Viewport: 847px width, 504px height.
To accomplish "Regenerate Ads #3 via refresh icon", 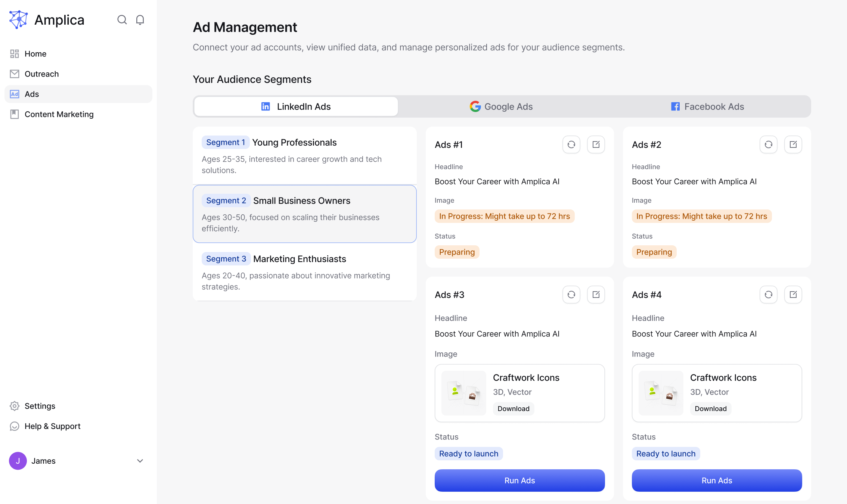I will point(571,295).
